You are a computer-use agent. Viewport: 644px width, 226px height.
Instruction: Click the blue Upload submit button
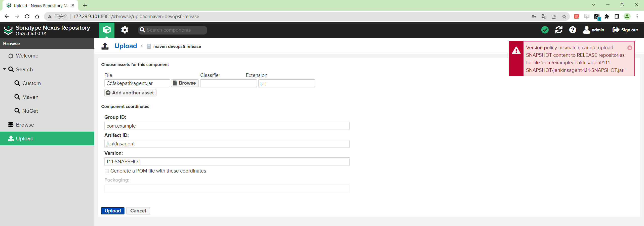[113, 211]
